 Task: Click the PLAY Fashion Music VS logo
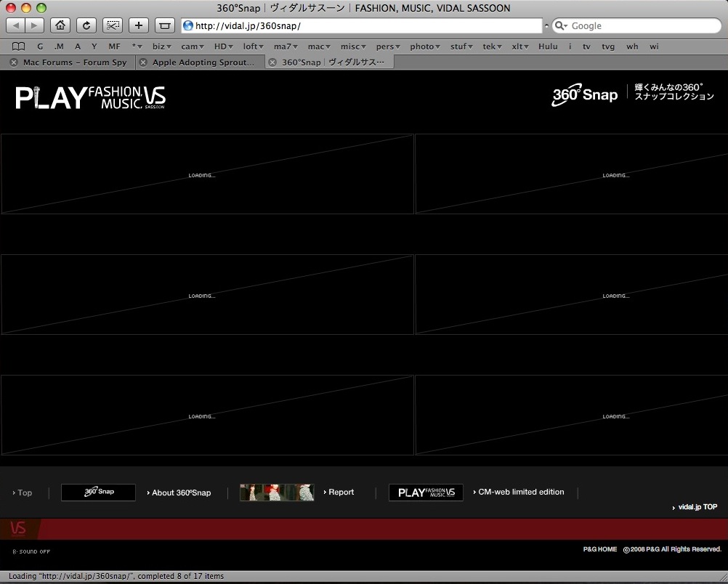coord(91,97)
